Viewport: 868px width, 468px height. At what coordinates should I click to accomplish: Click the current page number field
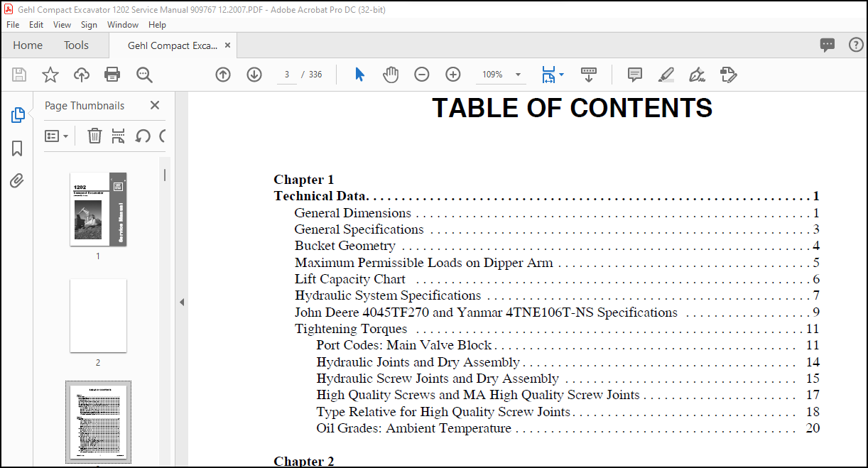[x=286, y=75]
